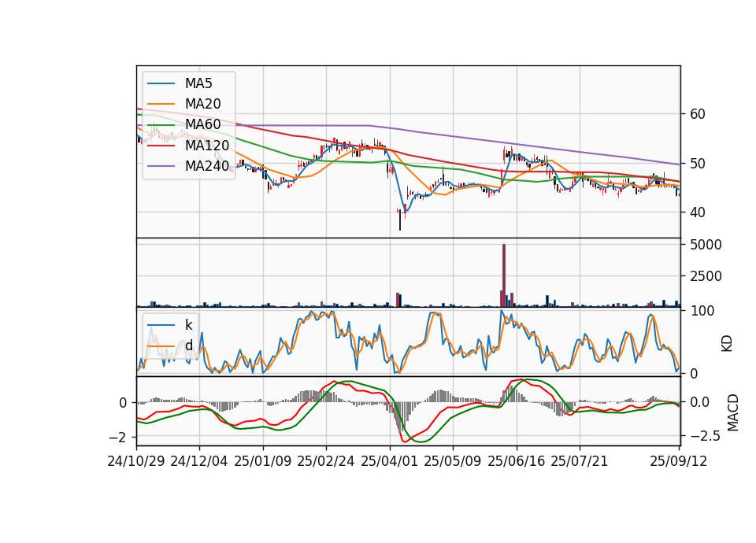Click the k legend label in KD panel

pyautogui.click(x=188, y=325)
